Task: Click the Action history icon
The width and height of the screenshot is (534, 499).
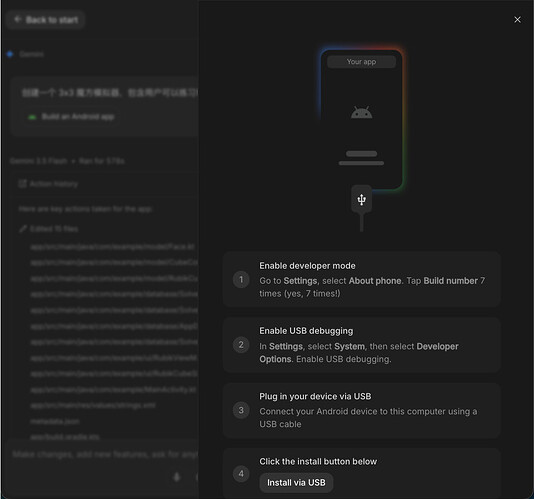Action: (x=22, y=184)
